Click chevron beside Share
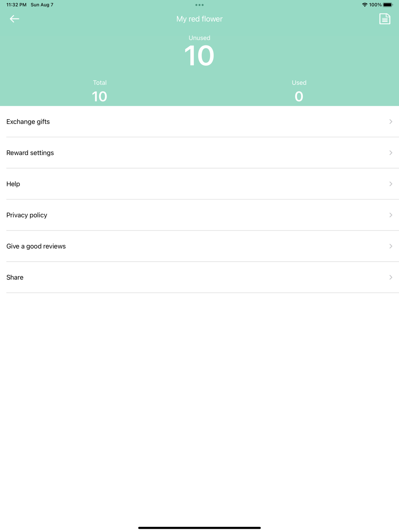 pyautogui.click(x=391, y=277)
